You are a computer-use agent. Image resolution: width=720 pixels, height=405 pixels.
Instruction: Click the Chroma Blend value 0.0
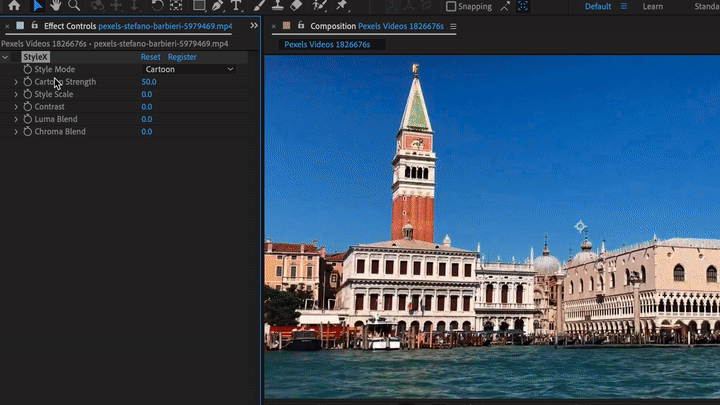tap(146, 131)
